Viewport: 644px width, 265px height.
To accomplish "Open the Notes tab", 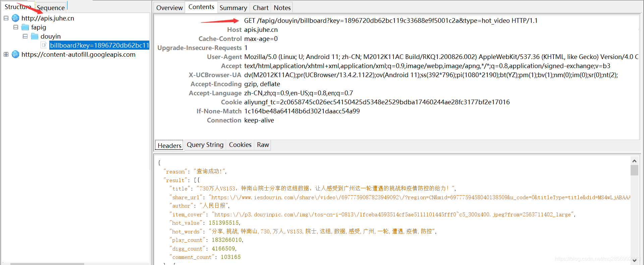I will (282, 8).
